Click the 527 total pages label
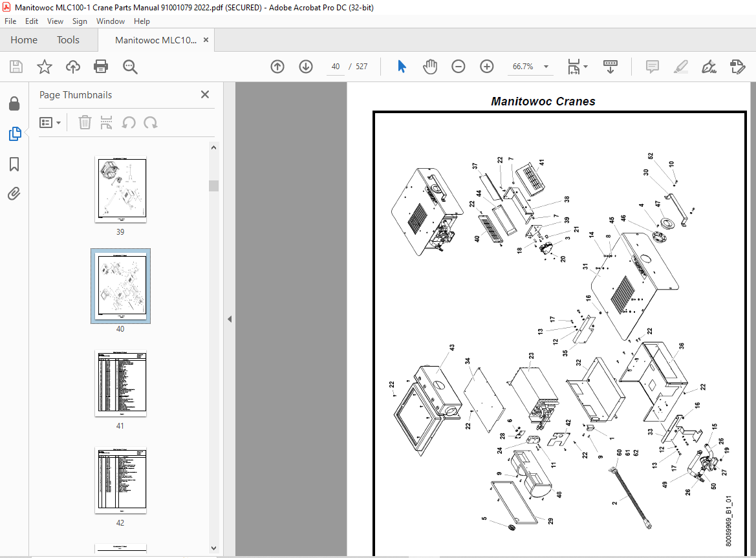This screenshot has width=756, height=558. click(x=362, y=67)
